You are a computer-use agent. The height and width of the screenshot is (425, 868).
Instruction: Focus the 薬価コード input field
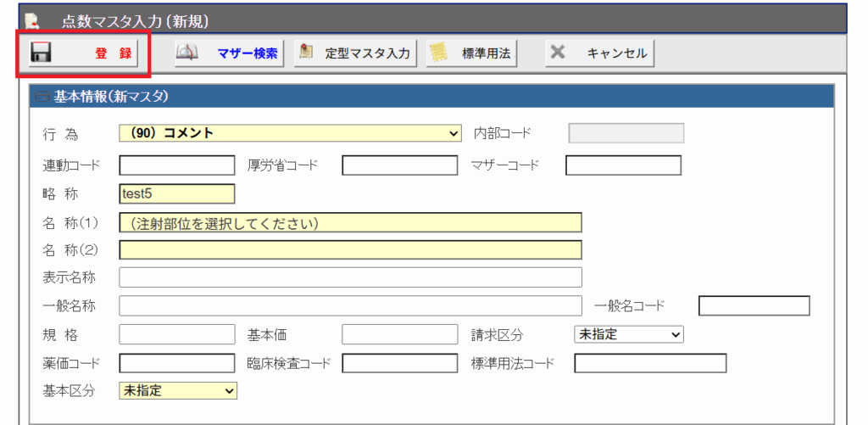coord(176,363)
